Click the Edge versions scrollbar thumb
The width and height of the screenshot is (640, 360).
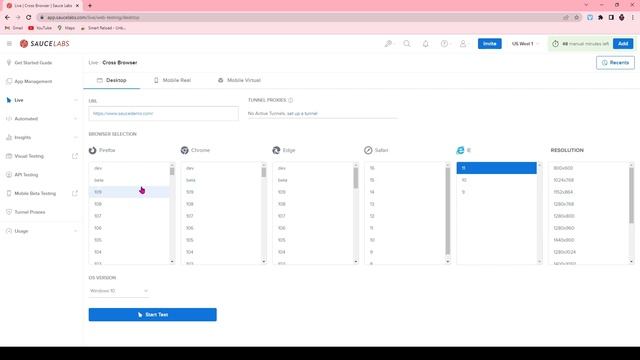point(356,178)
